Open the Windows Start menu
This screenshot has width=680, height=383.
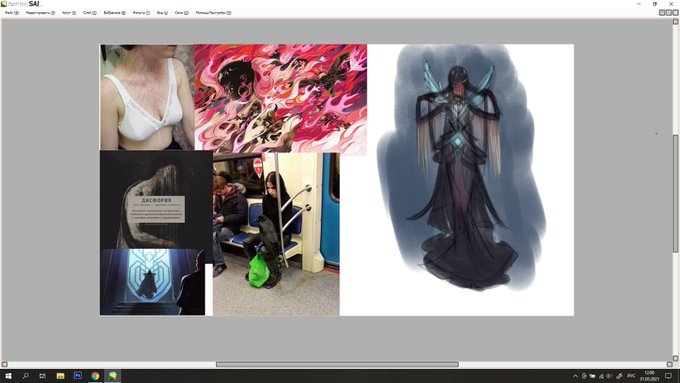8,376
